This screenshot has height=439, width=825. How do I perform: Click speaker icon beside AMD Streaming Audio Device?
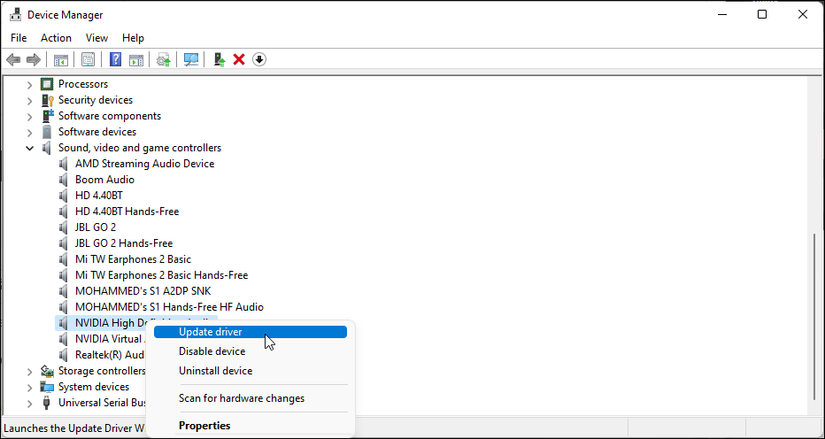pyautogui.click(x=64, y=164)
